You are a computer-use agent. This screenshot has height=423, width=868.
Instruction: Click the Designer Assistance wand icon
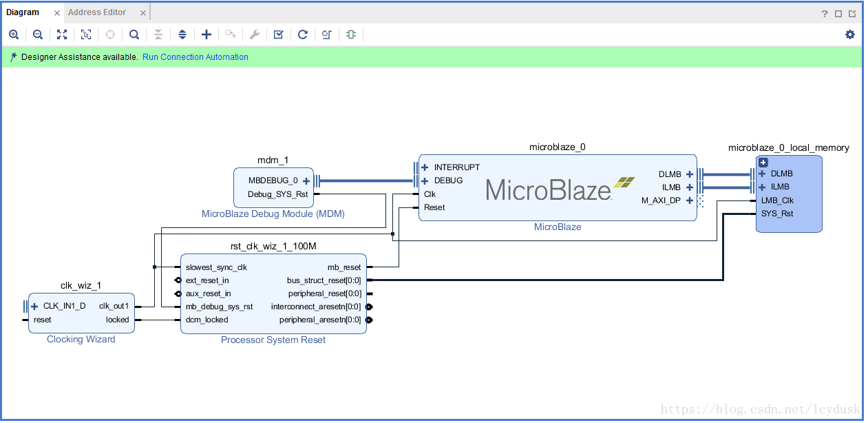click(13, 57)
